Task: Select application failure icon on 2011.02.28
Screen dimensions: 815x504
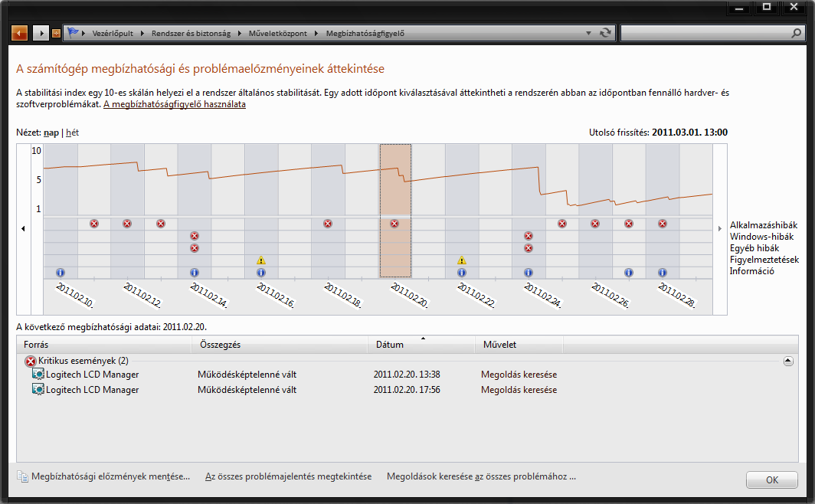Action: (x=662, y=224)
